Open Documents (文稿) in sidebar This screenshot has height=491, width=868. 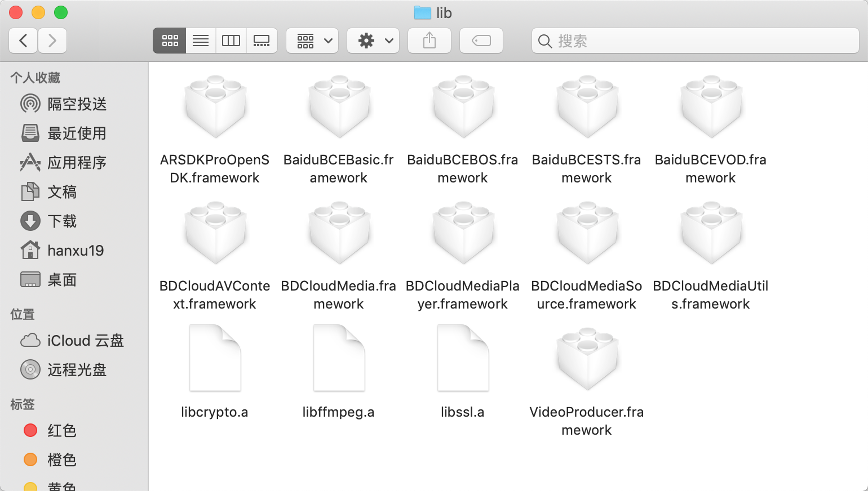click(x=73, y=192)
